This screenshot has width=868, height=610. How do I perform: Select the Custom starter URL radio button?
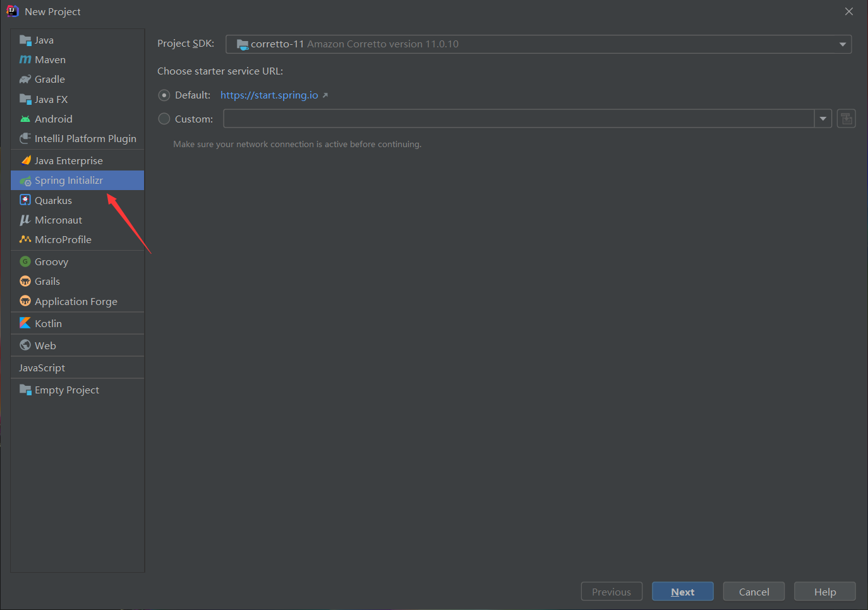point(164,119)
